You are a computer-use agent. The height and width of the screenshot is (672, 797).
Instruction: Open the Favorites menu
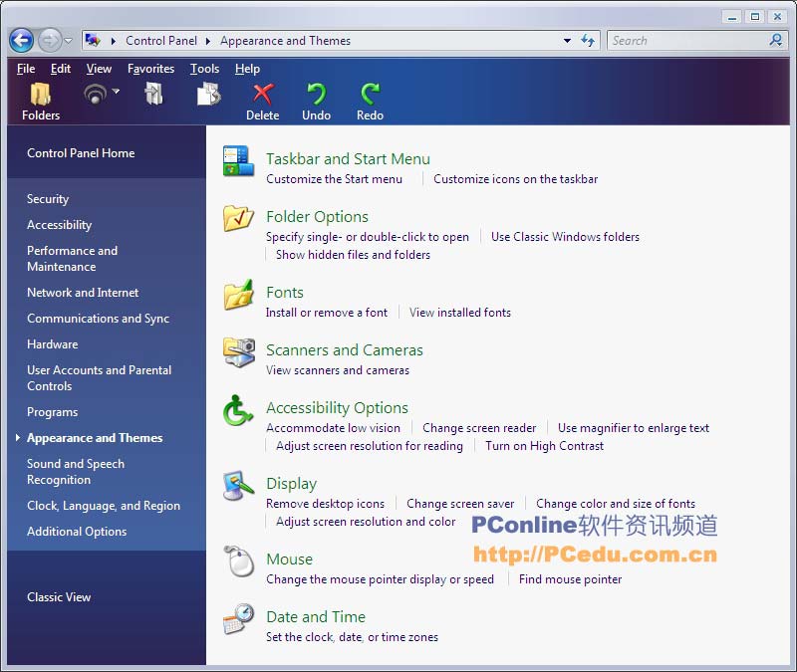coord(151,69)
